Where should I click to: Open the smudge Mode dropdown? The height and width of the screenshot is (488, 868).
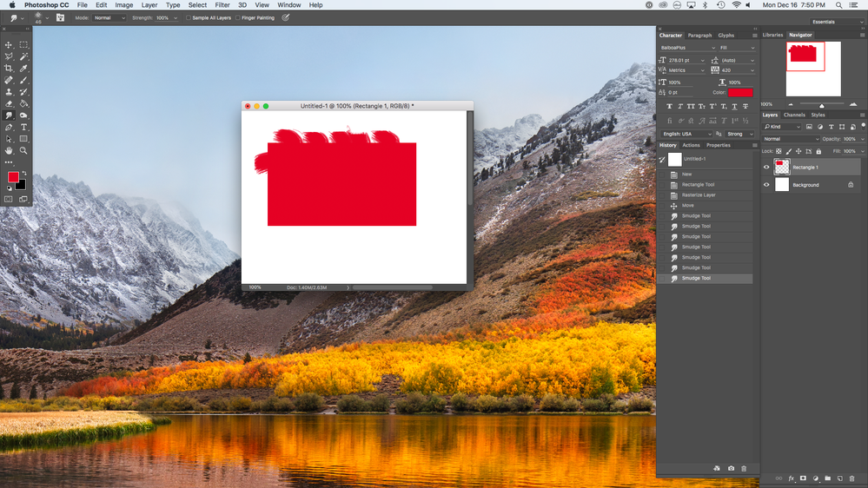pos(109,17)
